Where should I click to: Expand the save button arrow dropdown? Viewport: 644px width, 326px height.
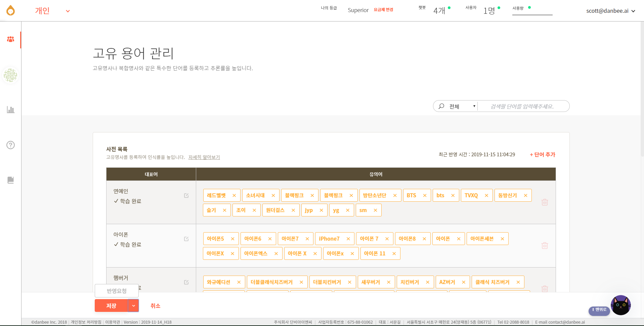tap(133, 305)
